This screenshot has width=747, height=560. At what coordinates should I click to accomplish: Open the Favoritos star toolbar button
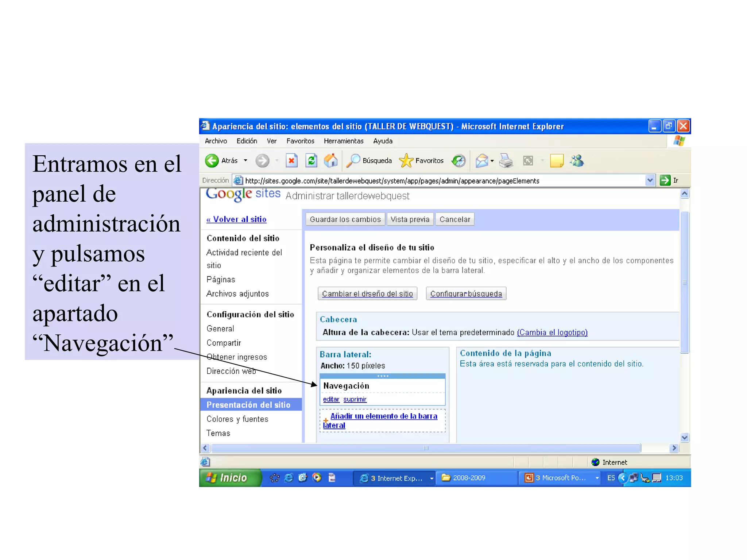pos(421,161)
